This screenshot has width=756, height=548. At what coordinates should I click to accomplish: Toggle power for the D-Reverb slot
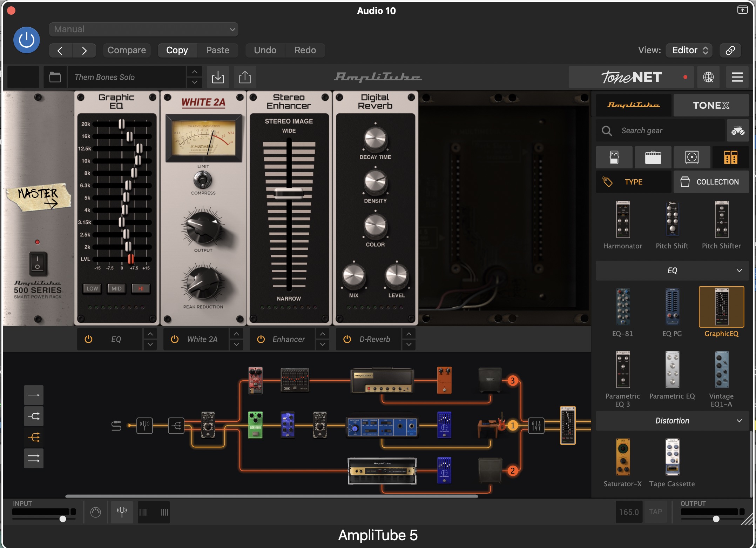coord(347,339)
